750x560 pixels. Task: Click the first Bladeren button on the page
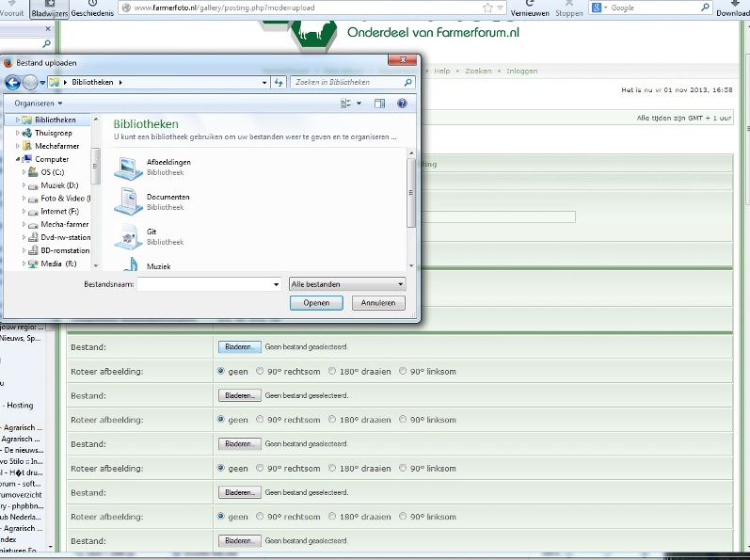coord(239,347)
